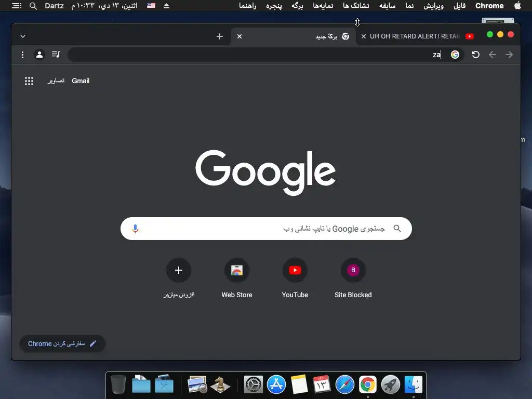Open the YouTube shortcut tile
532x399 pixels.
[295, 278]
